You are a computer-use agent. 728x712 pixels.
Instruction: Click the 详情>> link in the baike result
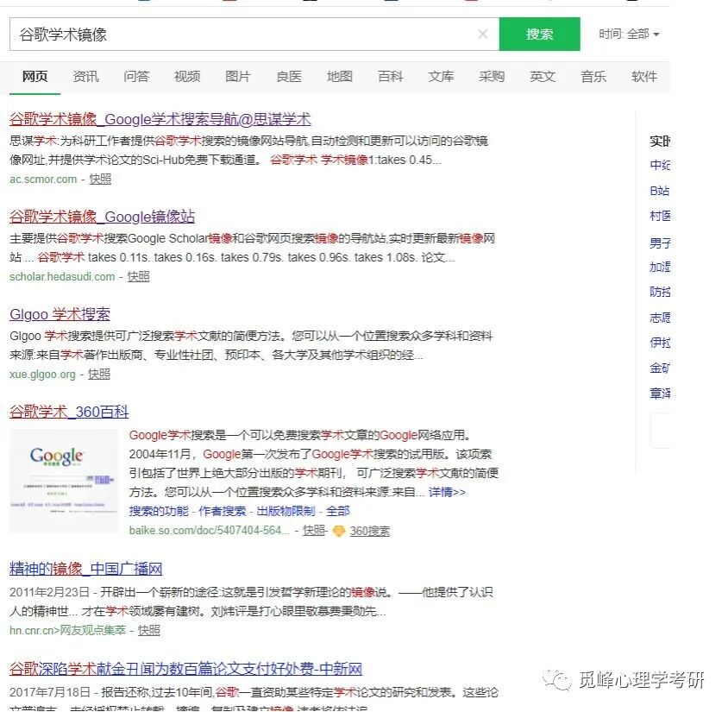coord(447,492)
